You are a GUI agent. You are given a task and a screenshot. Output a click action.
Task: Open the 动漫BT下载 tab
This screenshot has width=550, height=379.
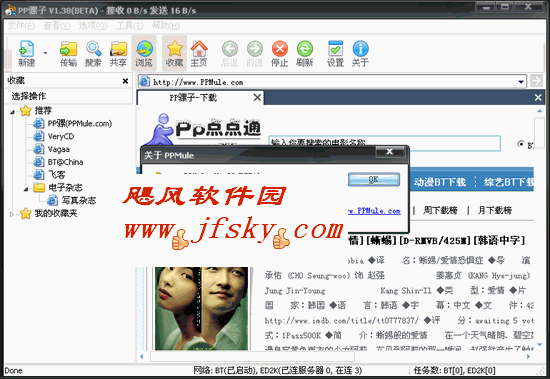tap(440, 182)
